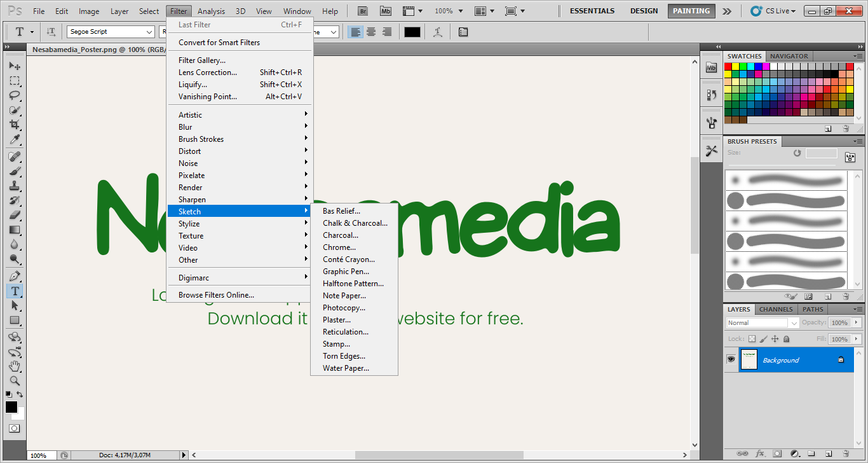
Task: Select the Hand tool
Action: pos(15,366)
